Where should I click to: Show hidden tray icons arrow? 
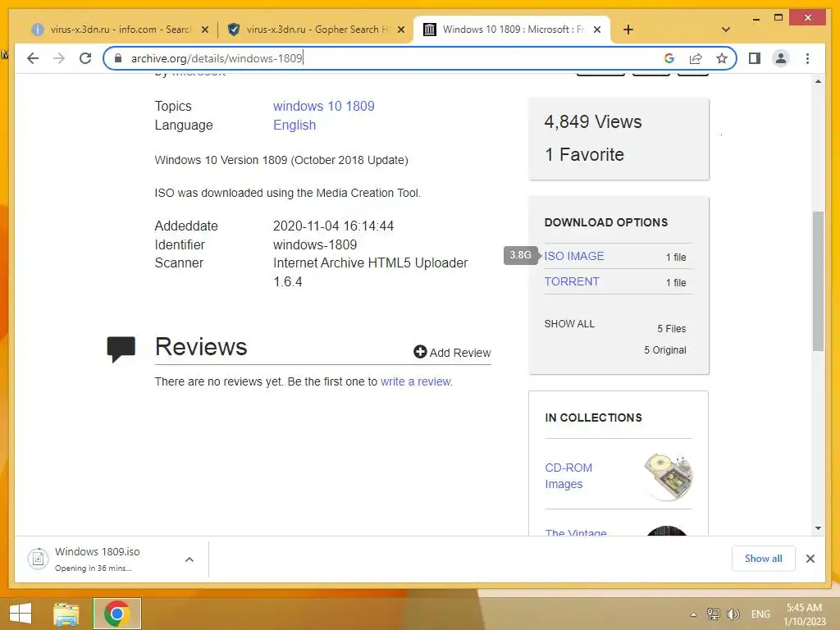pos(693,614)
